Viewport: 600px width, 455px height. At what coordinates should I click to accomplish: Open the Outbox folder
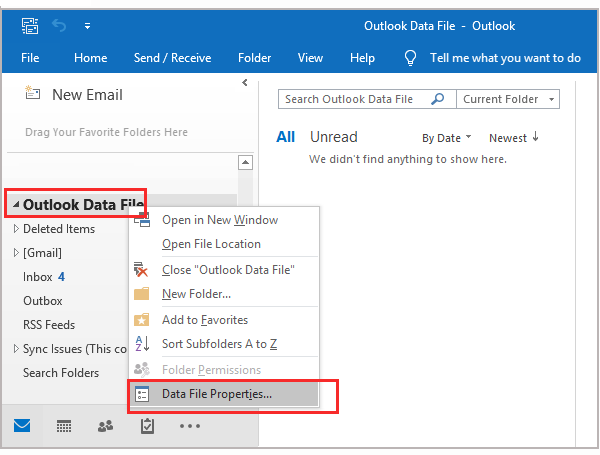click(x=42, y=301)
